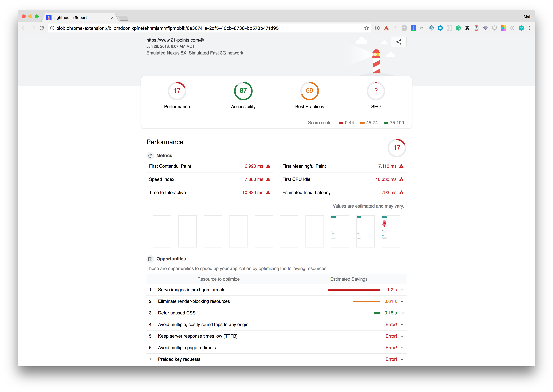Click the React DevTools extension icon
The image size is (553, 392).
[x=449, y=28]
